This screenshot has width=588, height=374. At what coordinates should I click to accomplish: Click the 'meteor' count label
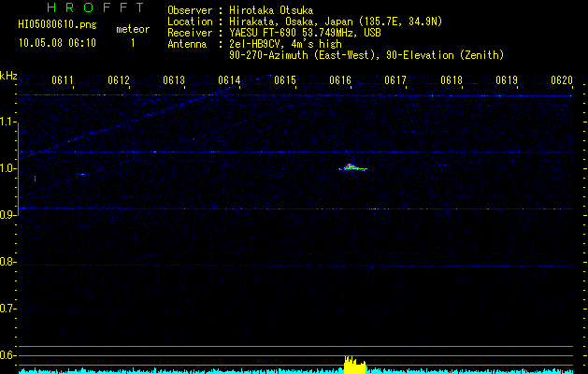[x=133, y=29]
